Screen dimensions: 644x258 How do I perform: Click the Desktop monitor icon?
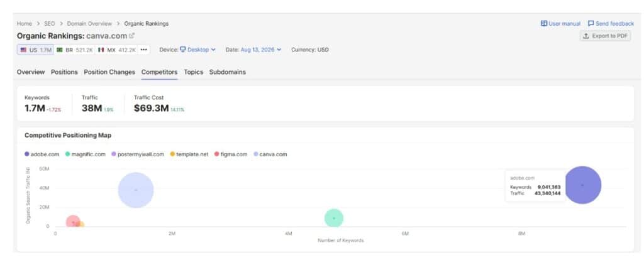point(183,50)
